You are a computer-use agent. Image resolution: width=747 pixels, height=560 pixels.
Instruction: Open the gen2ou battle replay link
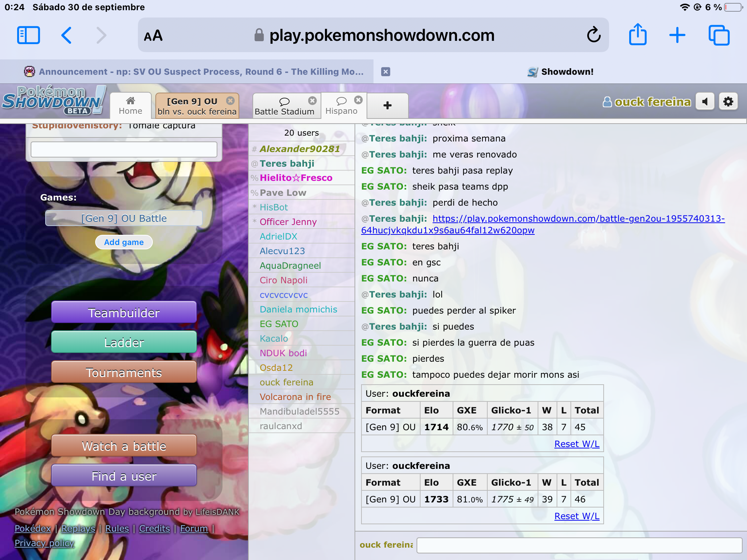click(x=578, y=219)
